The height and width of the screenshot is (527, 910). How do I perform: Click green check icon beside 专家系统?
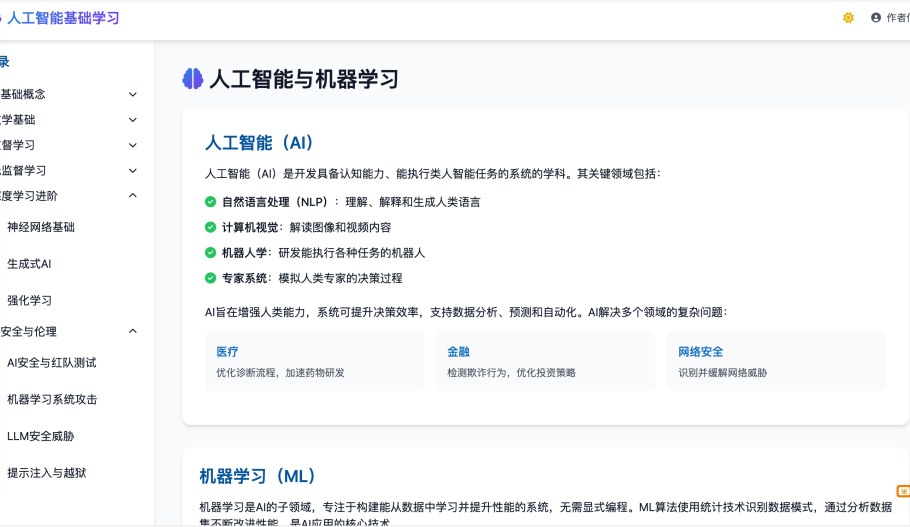click(x=210, y=278)
